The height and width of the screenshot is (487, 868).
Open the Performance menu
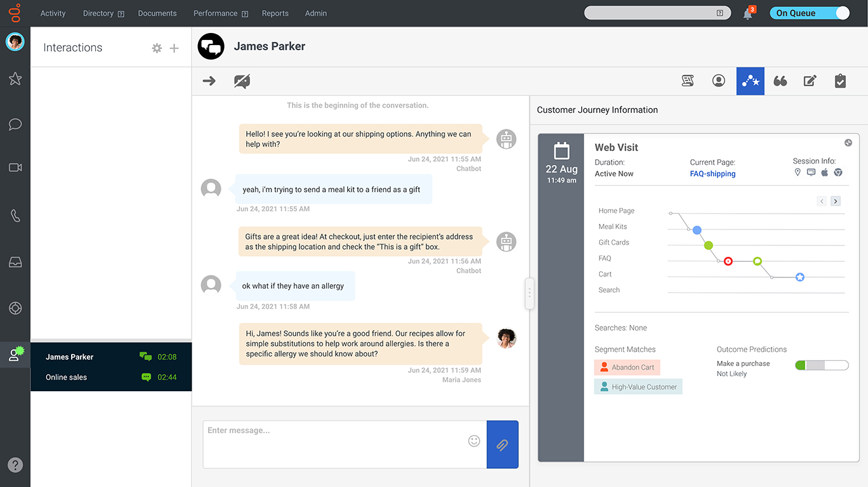pos(216,13)
